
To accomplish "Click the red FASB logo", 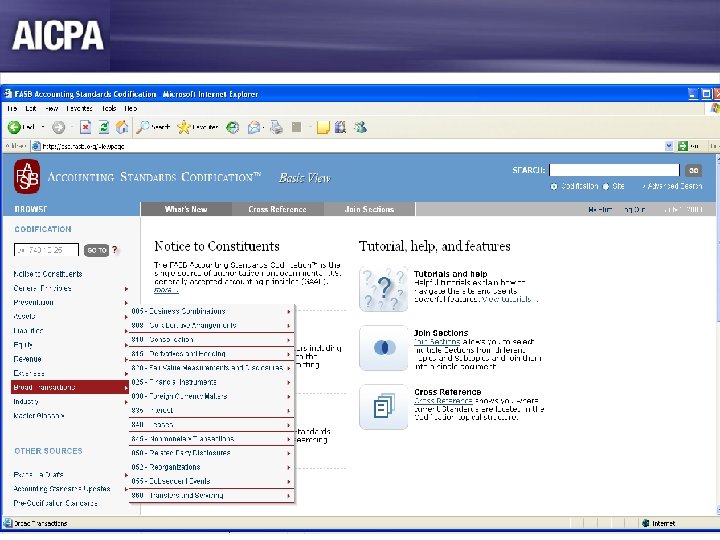I will pyautogui.click(x=27, y=177).
